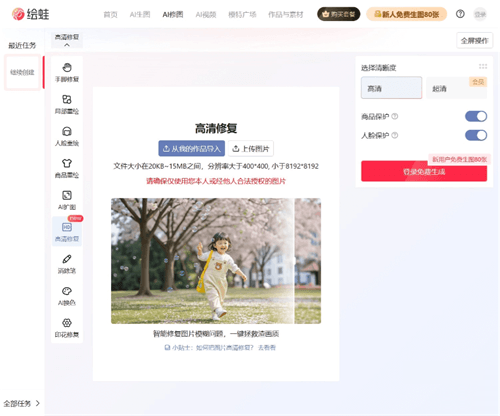Image resolution: width=500 pixels, height=416 pixels.
Task: Expand 全部任务 all tasks arrow
Action: click(38, 403)
